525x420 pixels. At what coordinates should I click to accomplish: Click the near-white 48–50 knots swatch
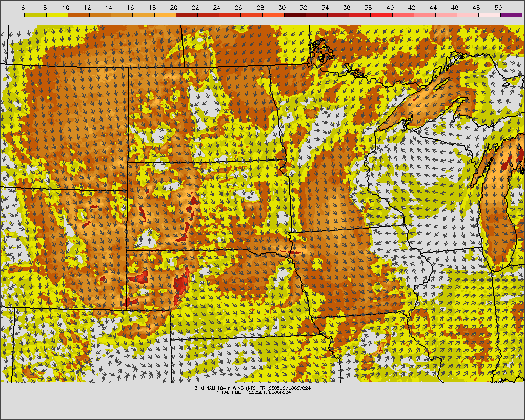pos(490,15)
